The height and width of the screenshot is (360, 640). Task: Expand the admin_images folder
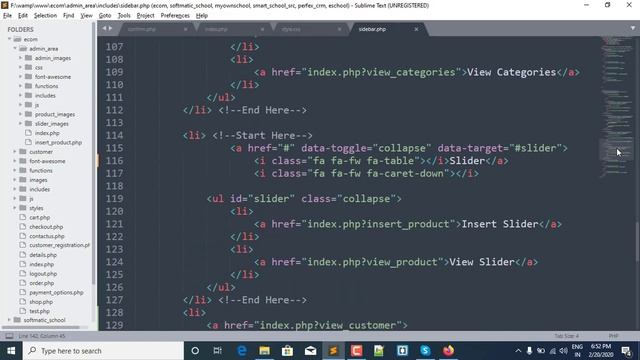pyautogui.click(x=20, y=58)
